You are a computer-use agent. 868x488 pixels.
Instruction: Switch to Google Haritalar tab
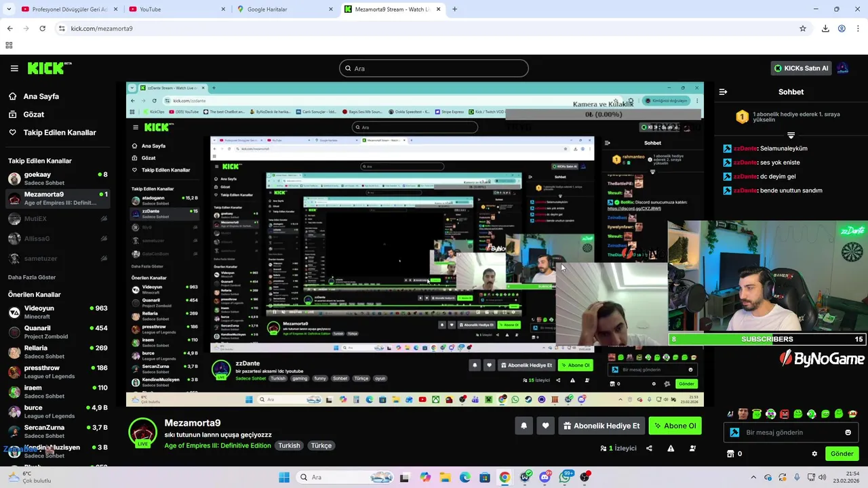point(285,9)
